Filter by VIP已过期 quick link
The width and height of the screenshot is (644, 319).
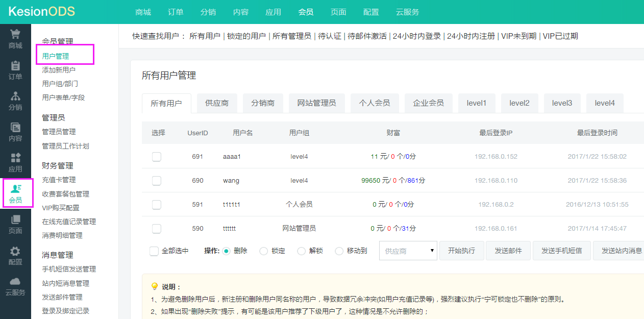tap(560, 36)
